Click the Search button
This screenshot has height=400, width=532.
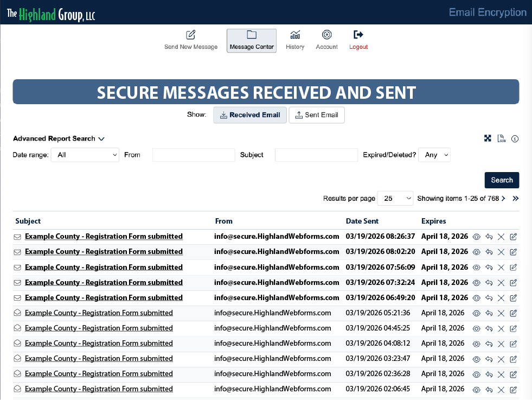tap(501, 180)
